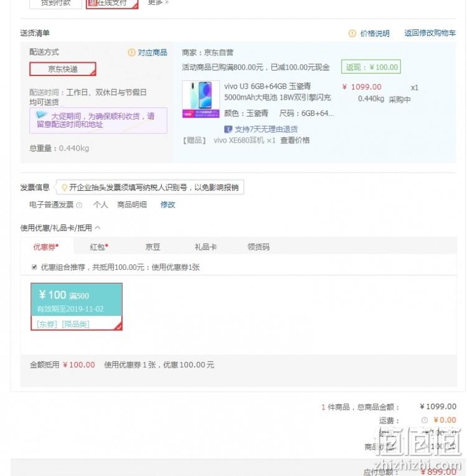Click 查看价格 for gift earphones
The width and height of the screenshot is (467, 476).
pyautogui.click(x=295, y=140)
